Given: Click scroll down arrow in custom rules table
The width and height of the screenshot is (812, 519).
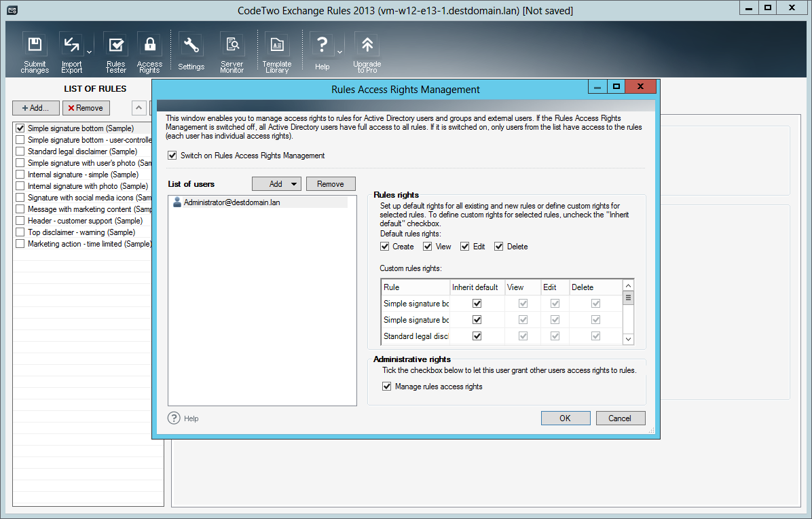Looking at the screenshot, I should [628, 339].
